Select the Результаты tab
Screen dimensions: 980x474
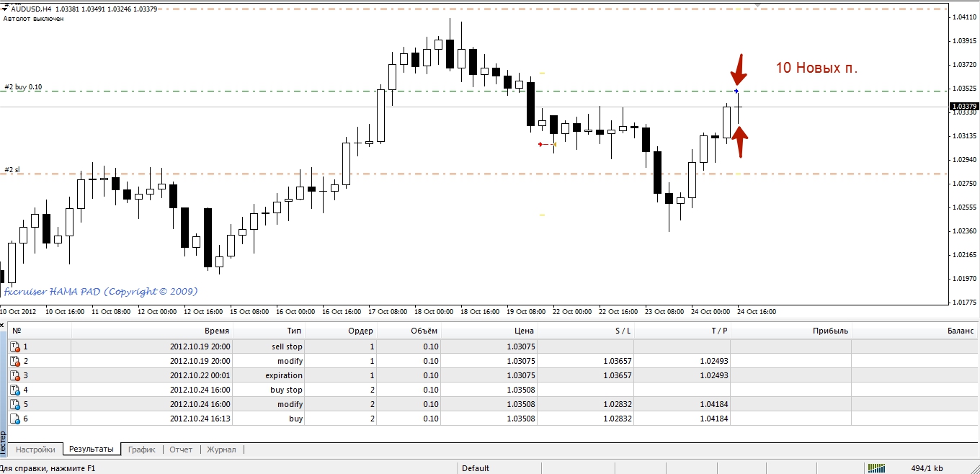tap(91, 449)
